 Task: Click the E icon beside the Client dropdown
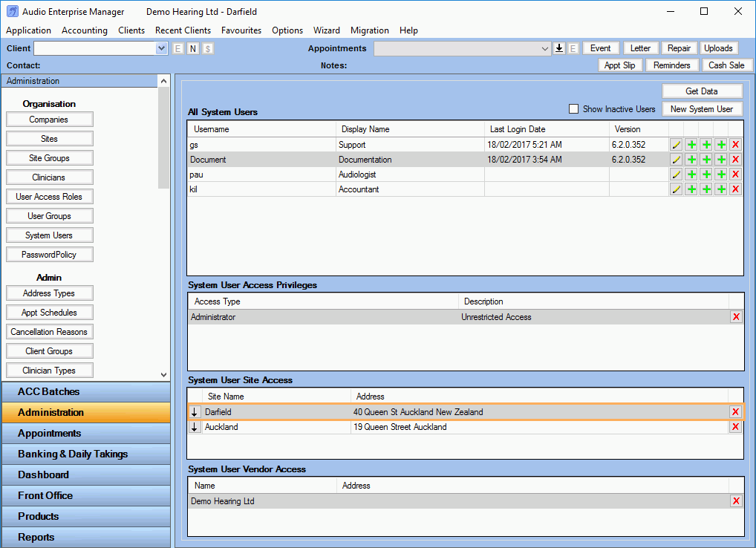click(177, 48)
